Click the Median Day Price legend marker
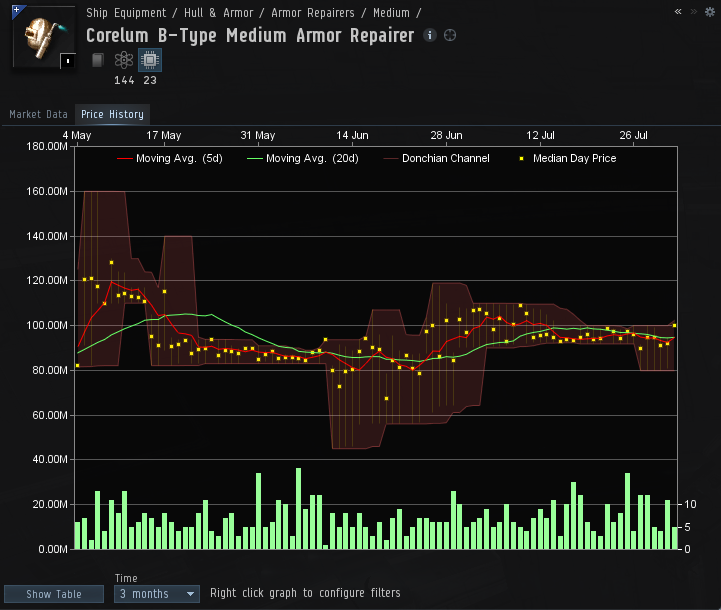This screenshot has width=721, height=610. click(x=521, y=159)
